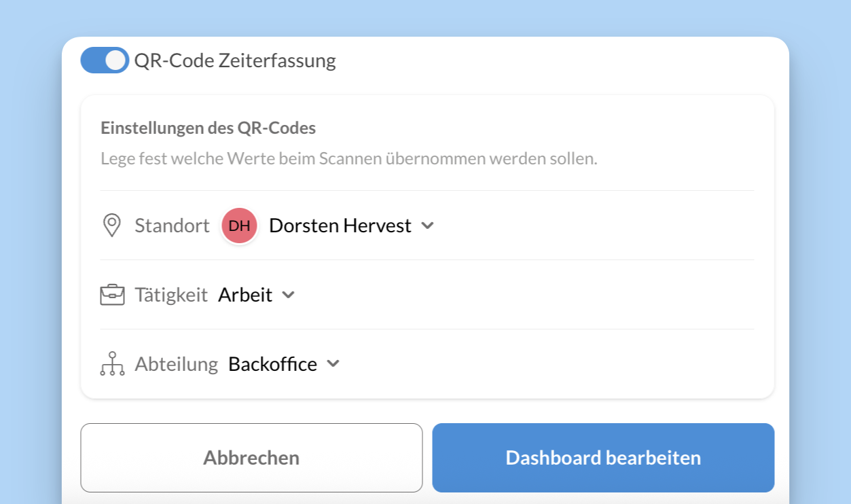Image resolution: width=851 pixels, height=504 pixels.
Task: Click the Dashboard bearbeiten button
Action: coord(603,458)
